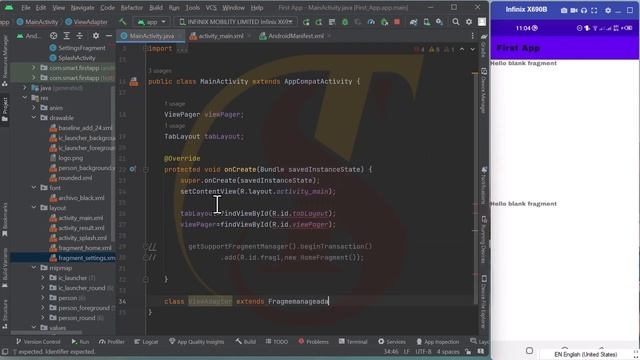Screen dimensions: 640x360
Task: Open the Android project view dropdown
Action: pyautogui.click(x=29, y=36)
